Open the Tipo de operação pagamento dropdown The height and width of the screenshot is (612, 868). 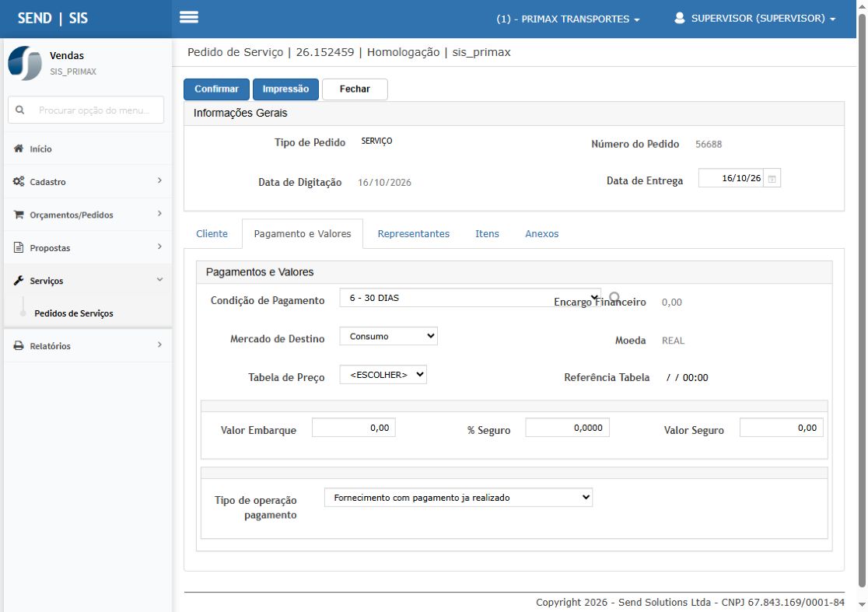[458, 498]
